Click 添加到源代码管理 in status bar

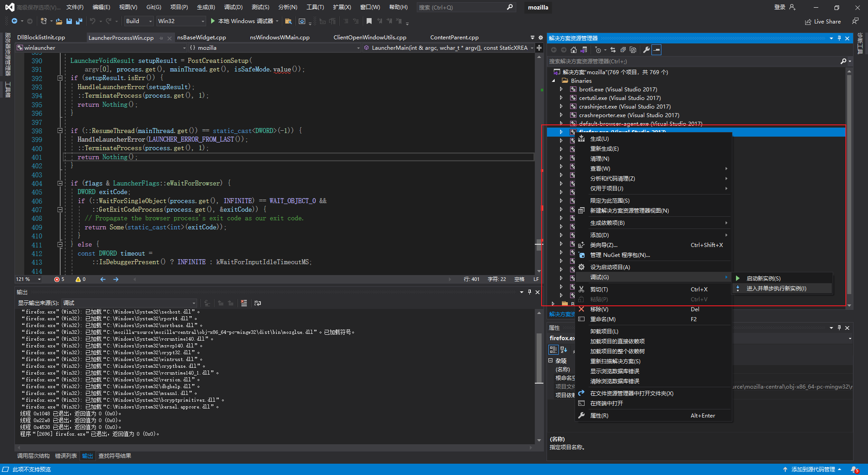812,470
